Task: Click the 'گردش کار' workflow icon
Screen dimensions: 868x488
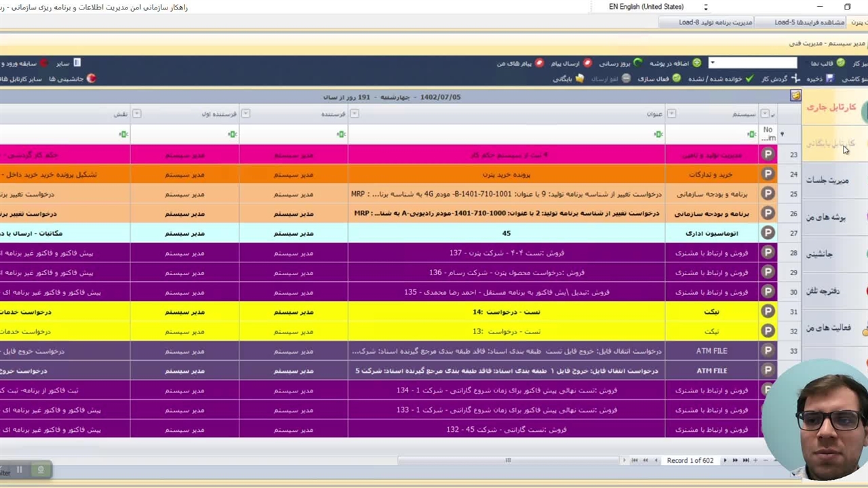Action: click(795, 79)
